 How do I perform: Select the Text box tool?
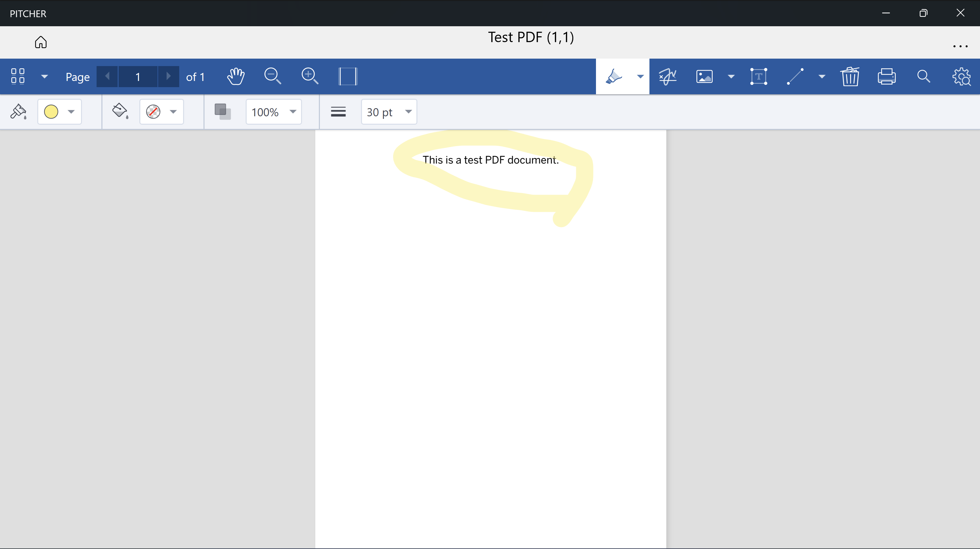coord(759,76)
